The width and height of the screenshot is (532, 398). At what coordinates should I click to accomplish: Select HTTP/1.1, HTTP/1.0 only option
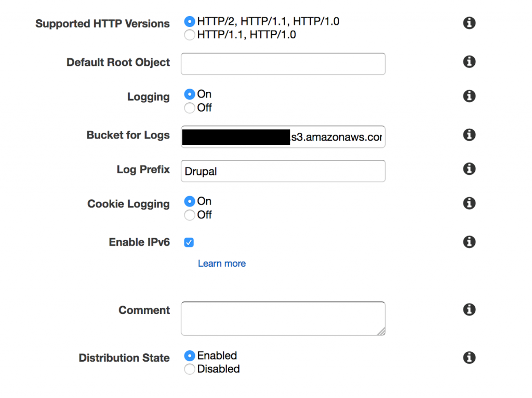tap(189, 35)
